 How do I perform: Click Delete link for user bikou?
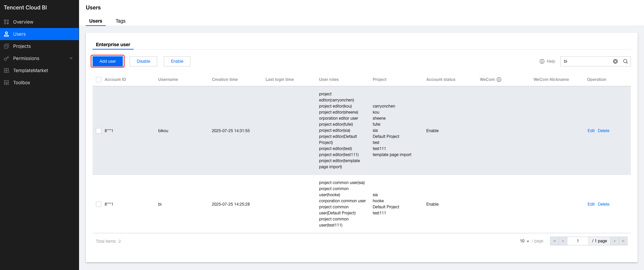[603, 131]
